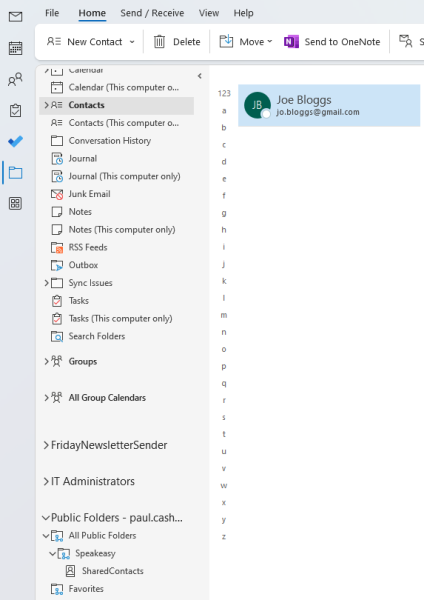
Task: Open Calendar (This computer only) folder
Action: (x=116, y=87)
